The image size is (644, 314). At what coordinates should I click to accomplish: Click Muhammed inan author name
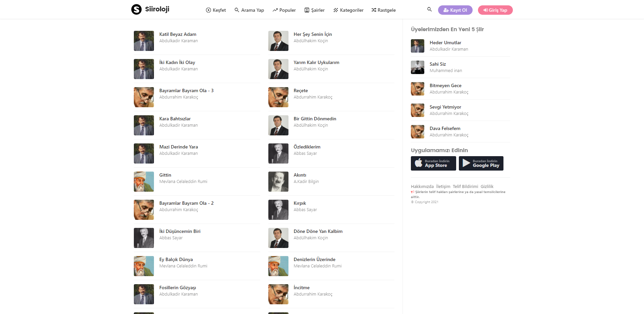(446, 71)
